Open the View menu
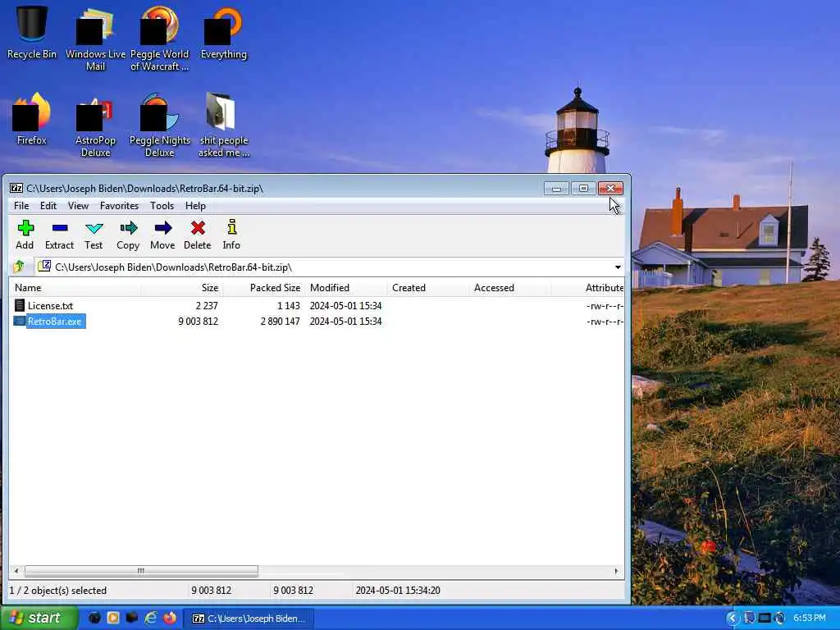 78,206
